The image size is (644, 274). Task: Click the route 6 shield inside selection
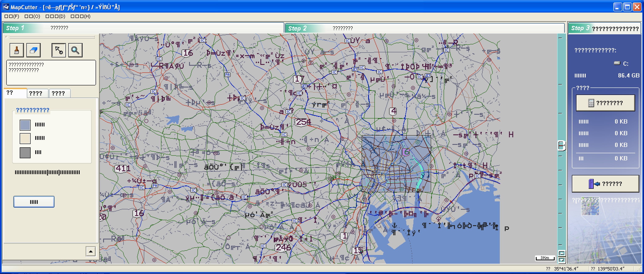tap(406, 152)
